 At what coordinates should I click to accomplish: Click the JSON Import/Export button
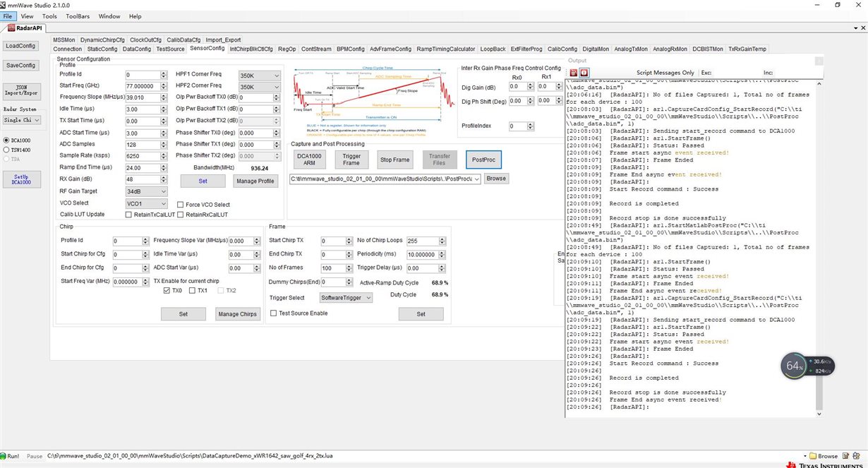click(x=20, y=90)
